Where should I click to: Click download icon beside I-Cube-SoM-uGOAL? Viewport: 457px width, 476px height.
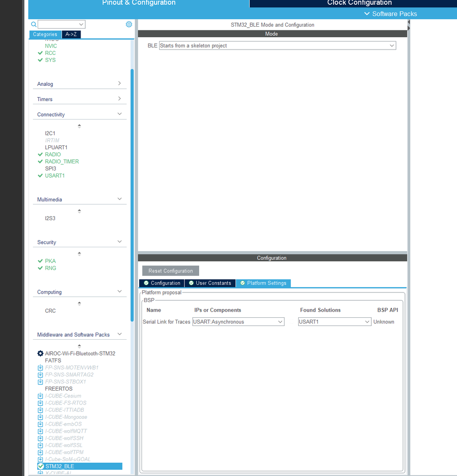(40, 459)
